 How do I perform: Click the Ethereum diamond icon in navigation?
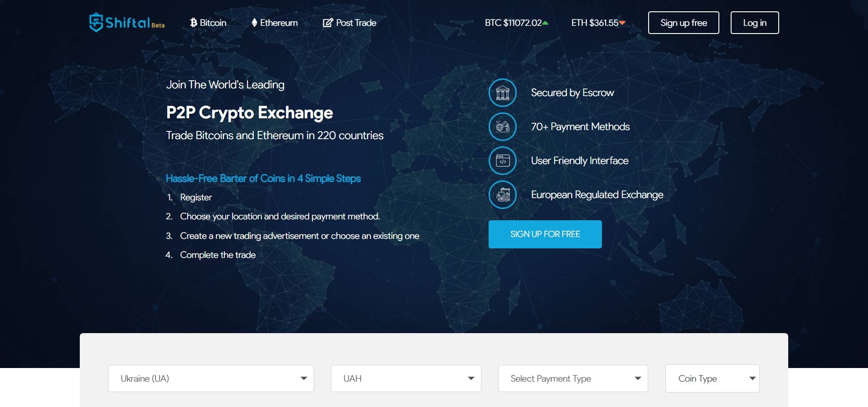[254, 23]
